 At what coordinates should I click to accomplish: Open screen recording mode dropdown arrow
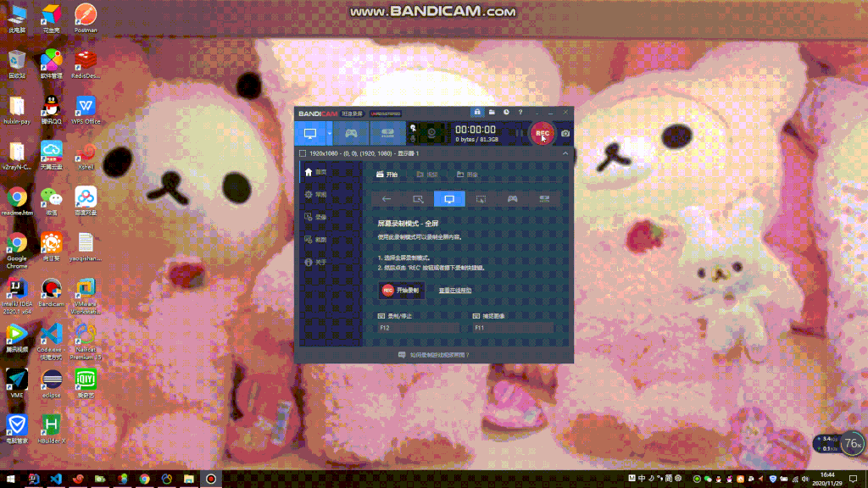click(x=330, y=133)
